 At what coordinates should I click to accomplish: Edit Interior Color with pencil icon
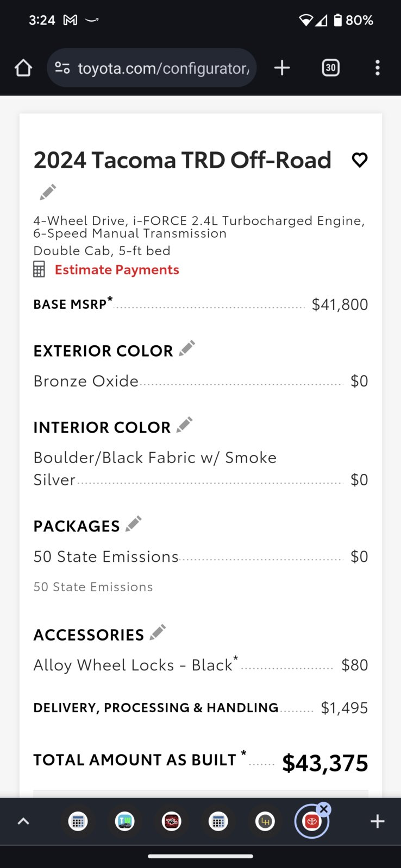tap(185, 425)
